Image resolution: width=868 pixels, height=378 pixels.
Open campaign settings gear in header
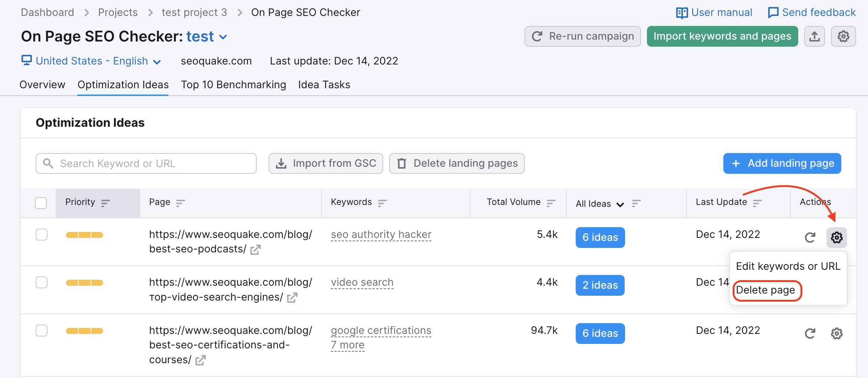(x=843, y=36)
